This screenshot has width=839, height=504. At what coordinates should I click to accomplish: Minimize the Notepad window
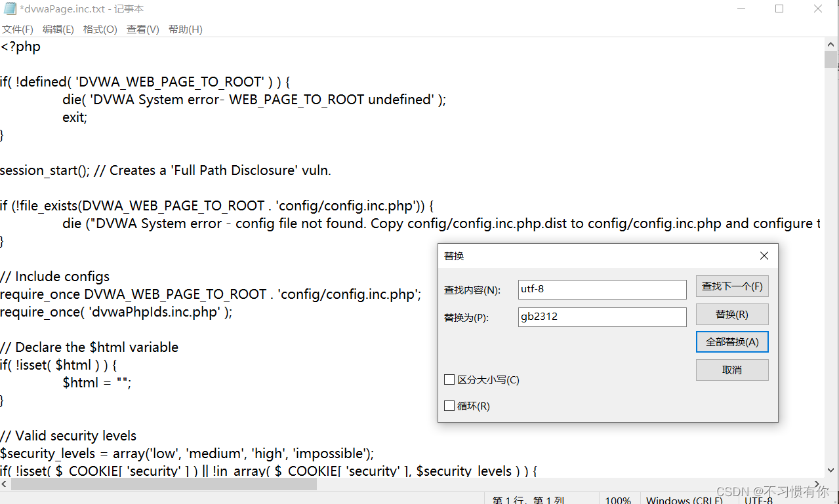(x=741, y=9)
